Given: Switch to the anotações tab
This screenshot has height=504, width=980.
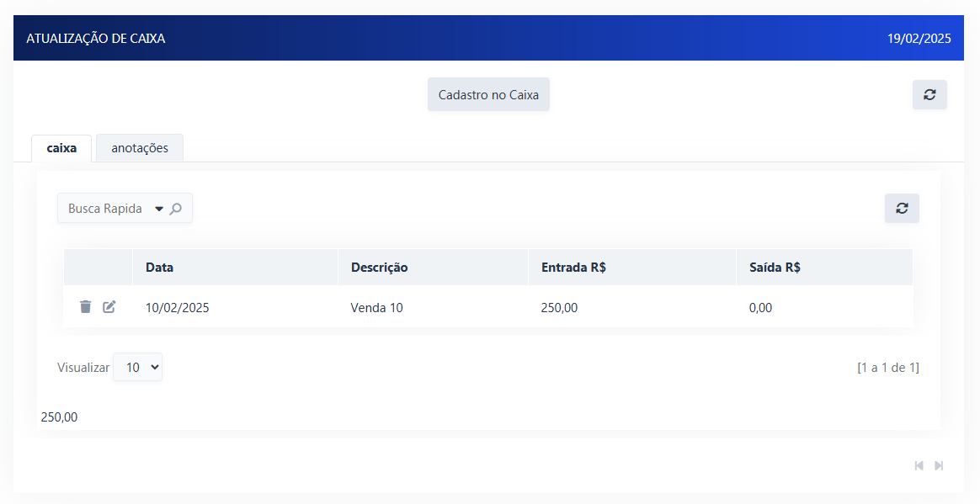Looking at the screenshot, I should pyautogui.click(x=140, y=148).
